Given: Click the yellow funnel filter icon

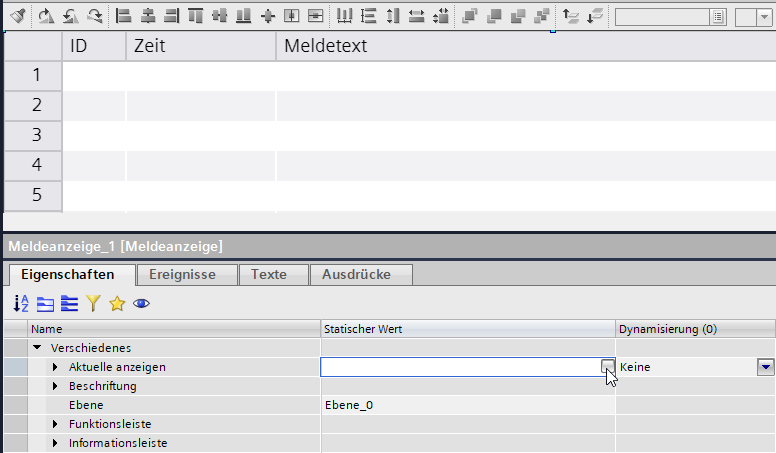Looking at the screenshot, I should coord(93,303).
